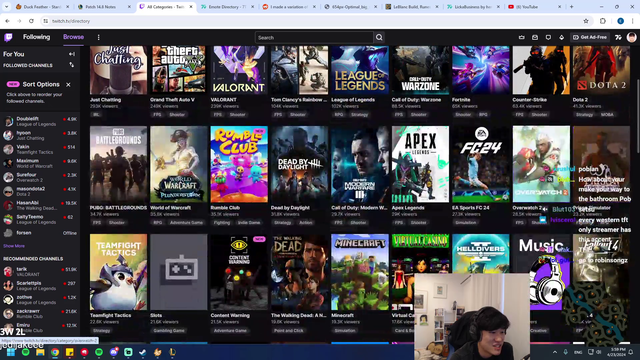Select the IRL tag under Just Chatting

(x=97, y=115)
